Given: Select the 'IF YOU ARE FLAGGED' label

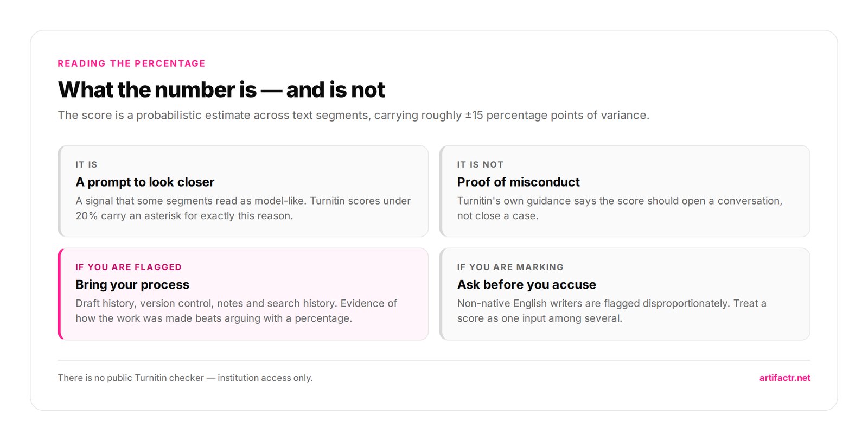Looking at the screenshot, I should click(129, 267).
